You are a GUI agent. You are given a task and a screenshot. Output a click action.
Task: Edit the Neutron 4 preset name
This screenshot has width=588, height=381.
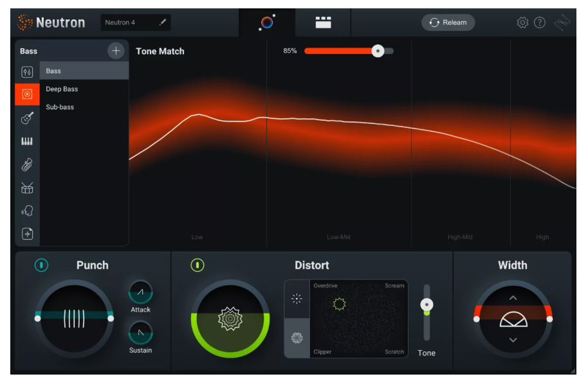(x=136, y=22)
